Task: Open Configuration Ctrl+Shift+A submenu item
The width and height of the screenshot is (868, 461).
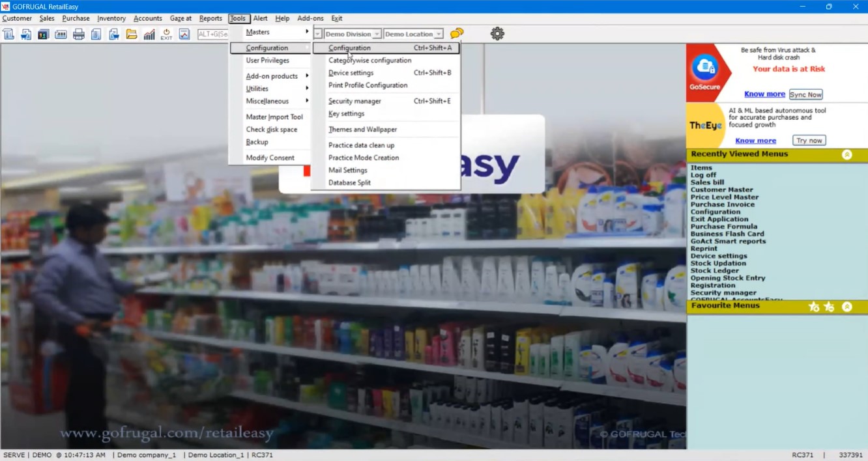Action: click(386, 48)
